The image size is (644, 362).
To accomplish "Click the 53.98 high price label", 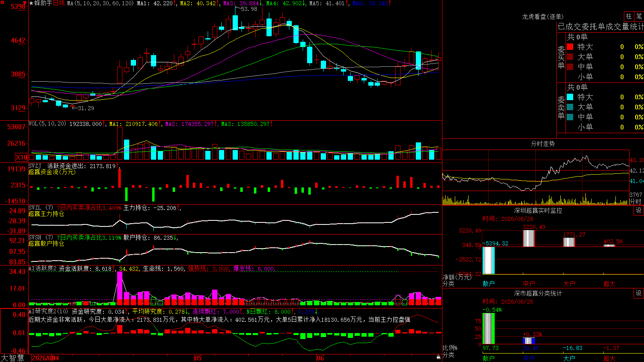I will click(x=249, y=9).
